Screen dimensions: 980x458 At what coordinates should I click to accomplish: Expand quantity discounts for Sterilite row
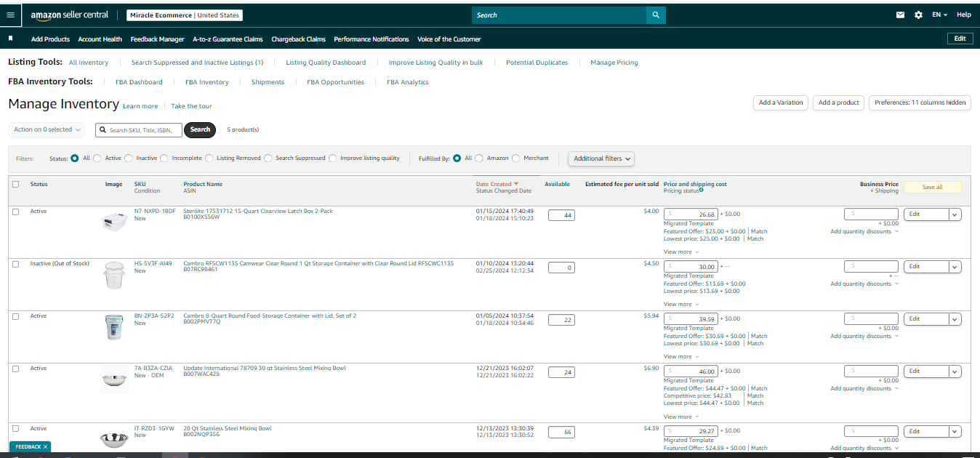coord(864,231)
